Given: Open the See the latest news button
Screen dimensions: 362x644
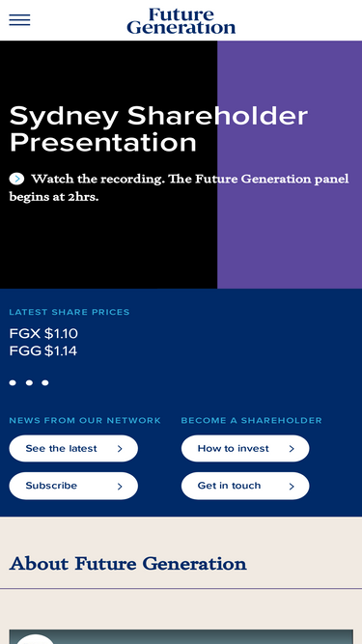Looking at the screenshot, I should pyautogui.click(x=73, y=449).
